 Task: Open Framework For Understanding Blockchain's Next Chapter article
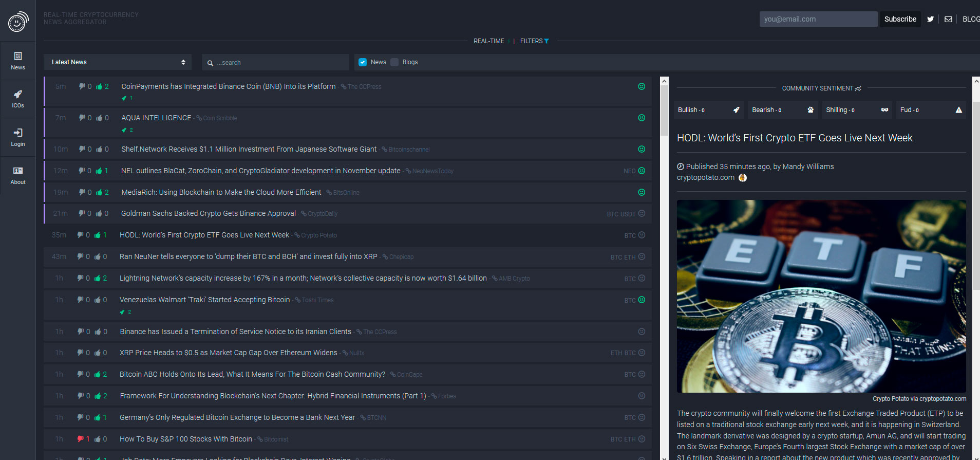[273, 396]
